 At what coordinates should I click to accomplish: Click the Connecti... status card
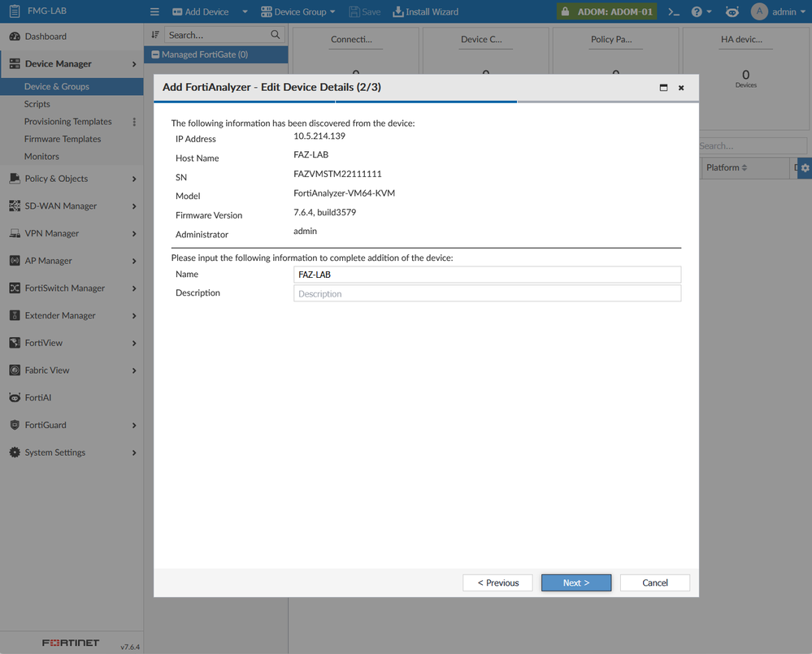pyautogui.click(x=355, y=50)
